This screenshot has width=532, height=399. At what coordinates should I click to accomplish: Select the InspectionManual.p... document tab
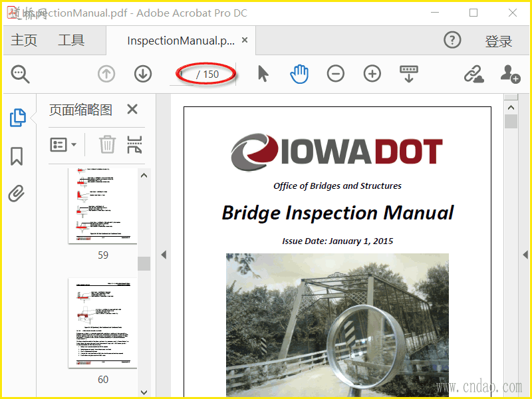[x=181, y=41]
